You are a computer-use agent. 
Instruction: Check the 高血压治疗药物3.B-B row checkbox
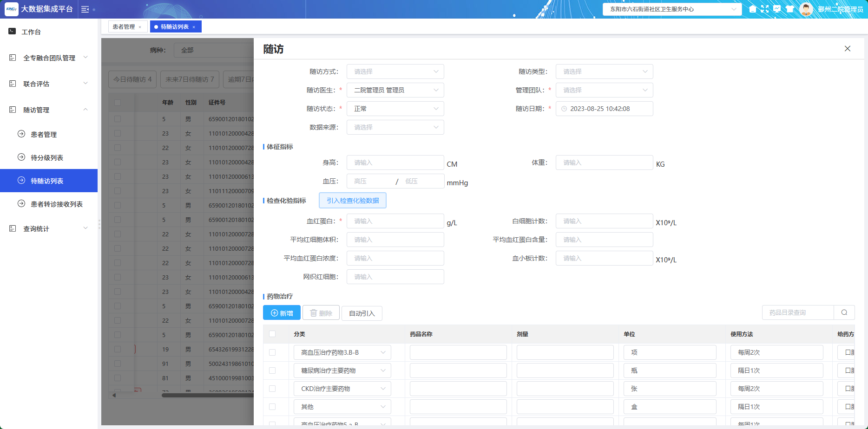click(x=272, y=352)
